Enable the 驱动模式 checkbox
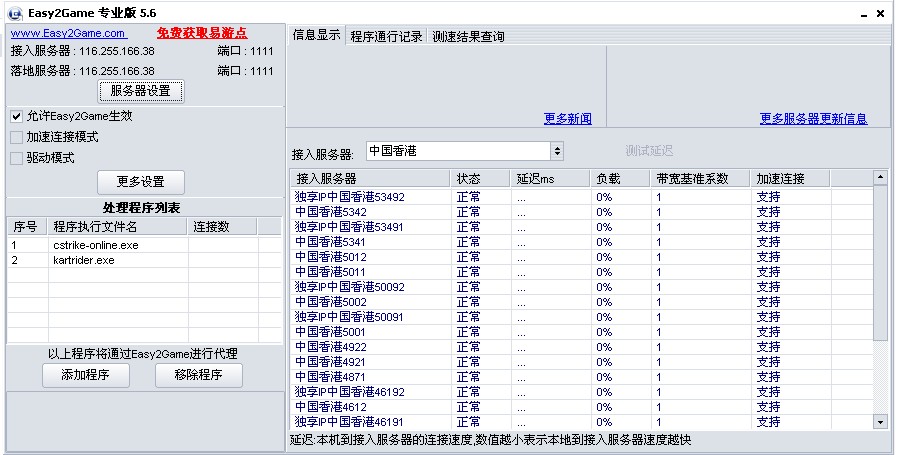Viewport: 897px width, 455px height. click(16, 158)
